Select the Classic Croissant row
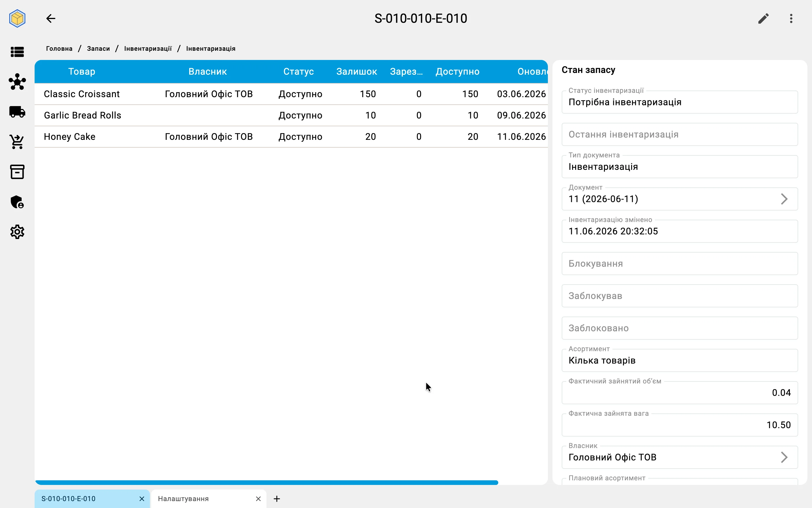Screen dimensions: 812x508 click(291, 94)
